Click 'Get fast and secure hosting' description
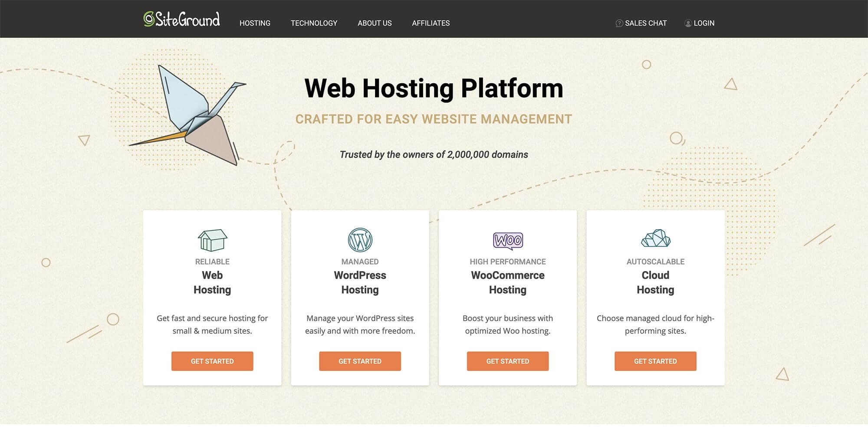Screen dimensions: 868x445 (x=212, y=324)
